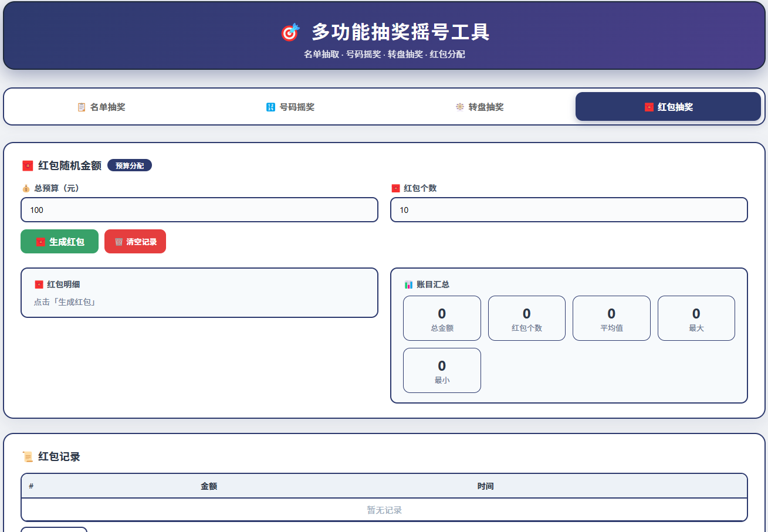
Task: Click the active 红包抽奖 tab
Action: 668,107
